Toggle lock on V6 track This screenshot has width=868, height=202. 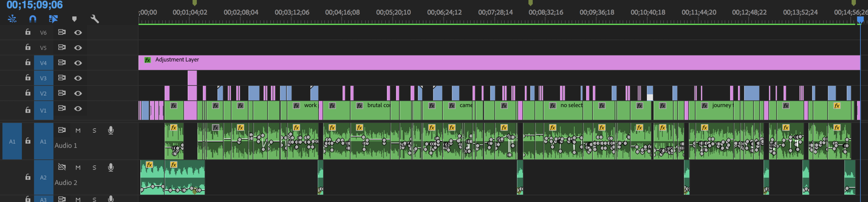28,32
